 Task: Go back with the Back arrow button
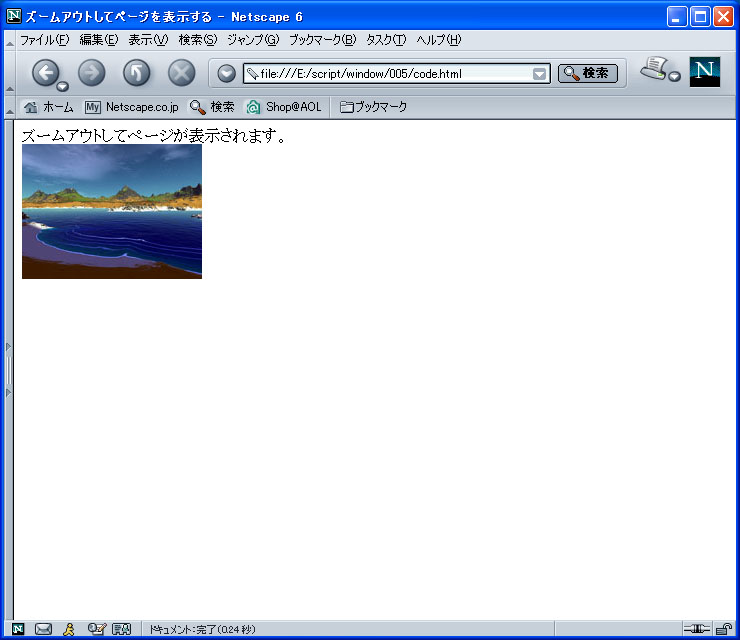(x=45, y=73)
